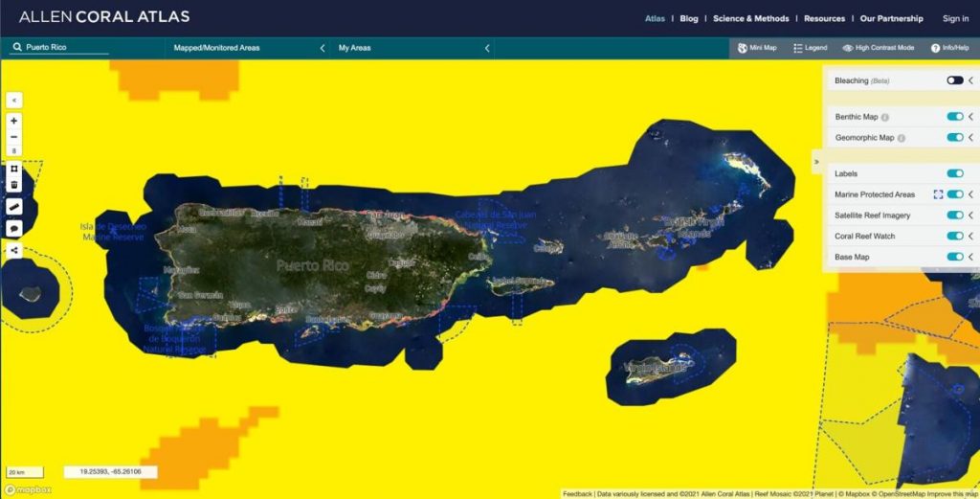
Task: Zoom in on the map
Action: [14, 122]
